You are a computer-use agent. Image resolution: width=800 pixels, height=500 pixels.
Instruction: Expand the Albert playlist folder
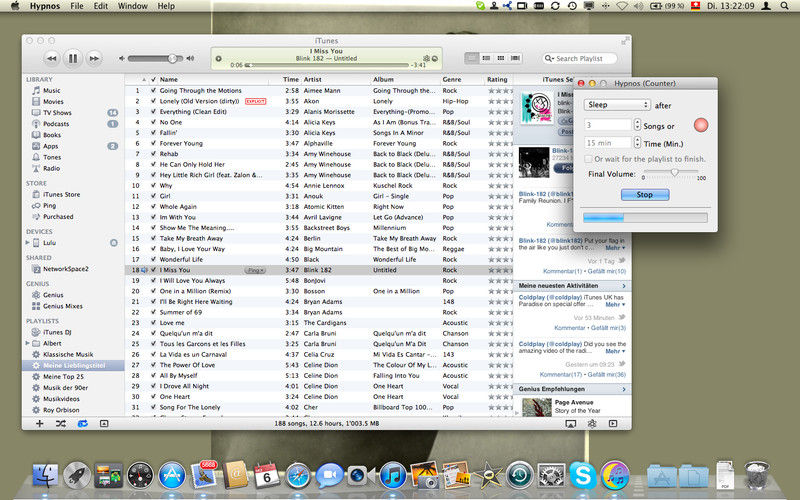[28, 343]
